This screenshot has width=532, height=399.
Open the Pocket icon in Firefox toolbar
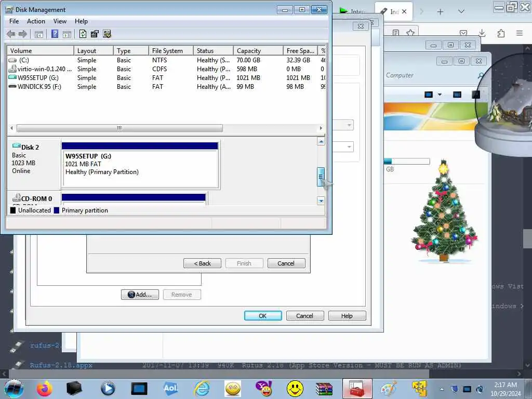click(463, 33)
